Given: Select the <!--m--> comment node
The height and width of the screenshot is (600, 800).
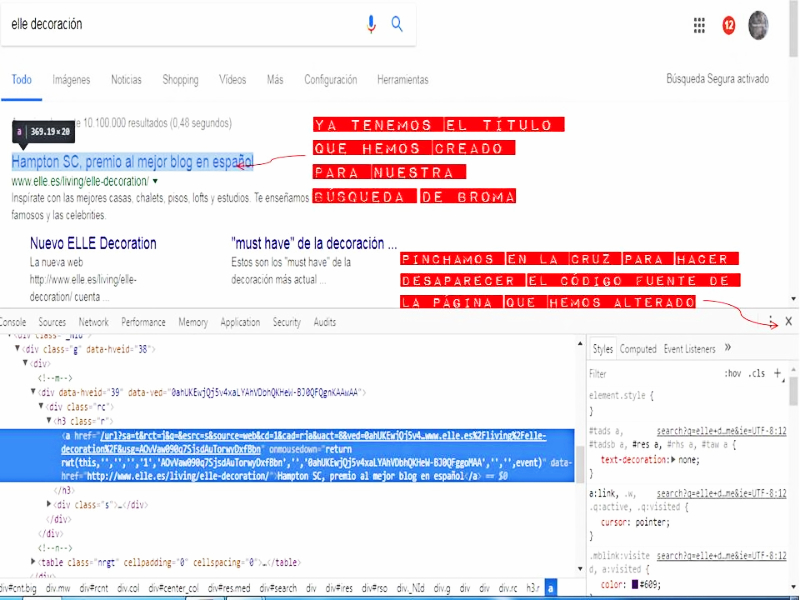Looking at the screenshot, I should pyautogui.click(x=55, y=378).
